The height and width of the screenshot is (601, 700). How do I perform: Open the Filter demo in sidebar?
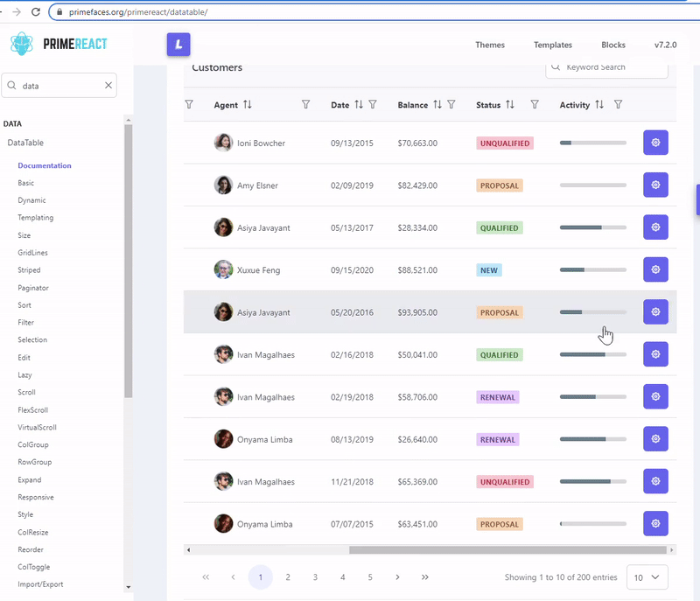(x=26, y=322)
